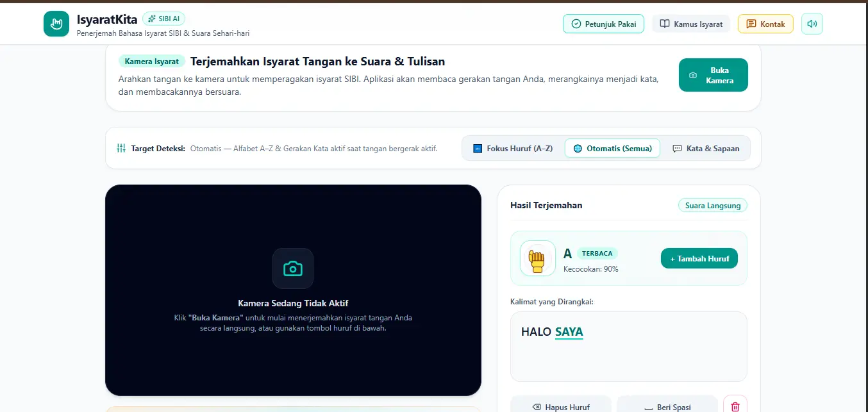Click Kamera Sedang Tidak Aktif message

point(293,303)
